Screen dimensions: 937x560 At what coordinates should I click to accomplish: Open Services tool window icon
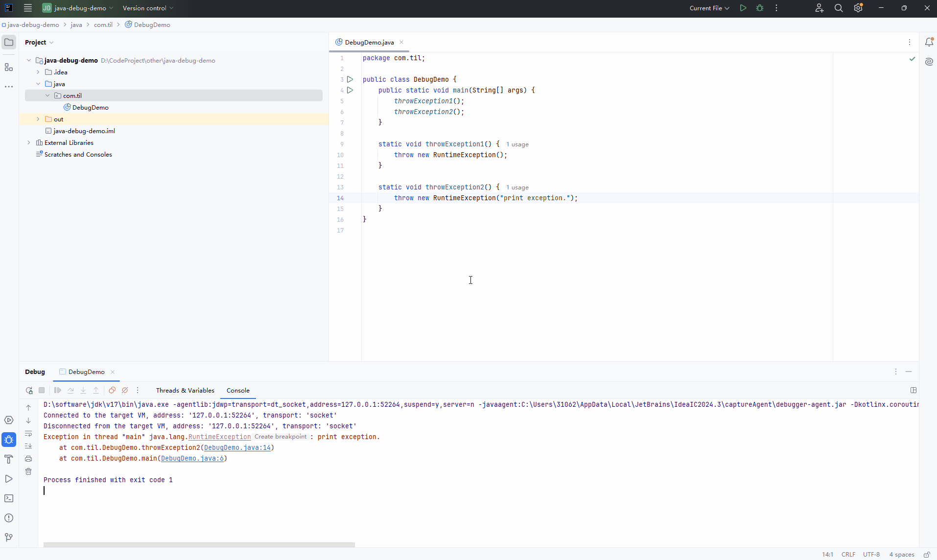point(9,420)
